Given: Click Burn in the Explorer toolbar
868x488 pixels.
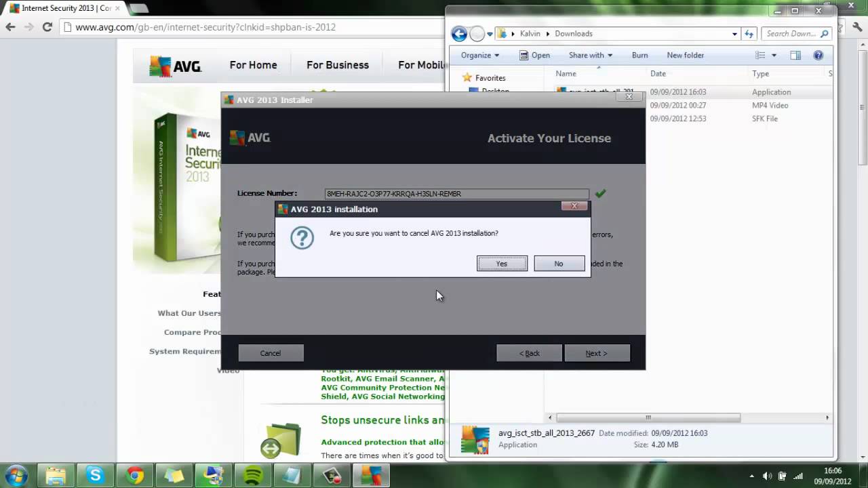Looking at the screenshot, I should click(x=639, y=56).
